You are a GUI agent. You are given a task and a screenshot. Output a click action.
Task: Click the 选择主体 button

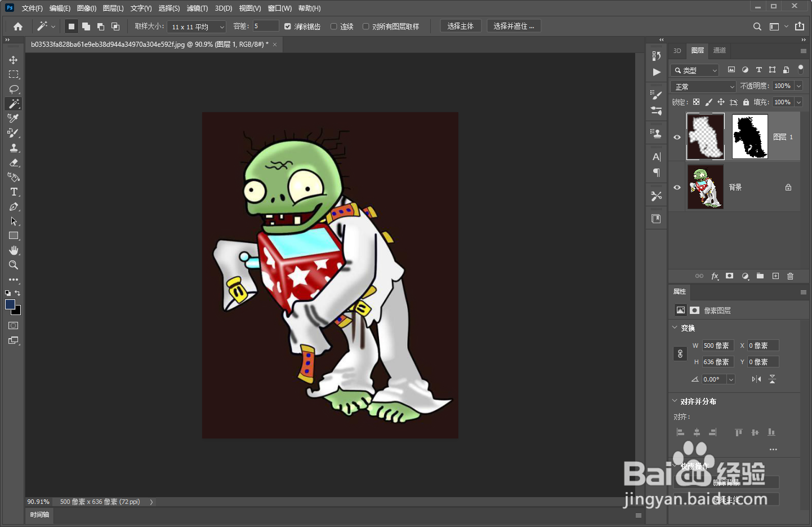point(461,26)
